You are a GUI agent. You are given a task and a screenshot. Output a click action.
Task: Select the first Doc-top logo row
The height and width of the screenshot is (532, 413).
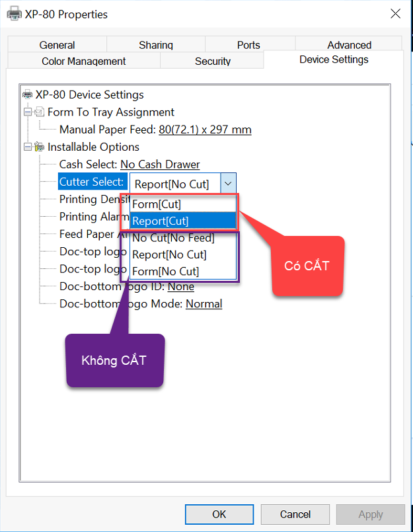click(93, 251)
